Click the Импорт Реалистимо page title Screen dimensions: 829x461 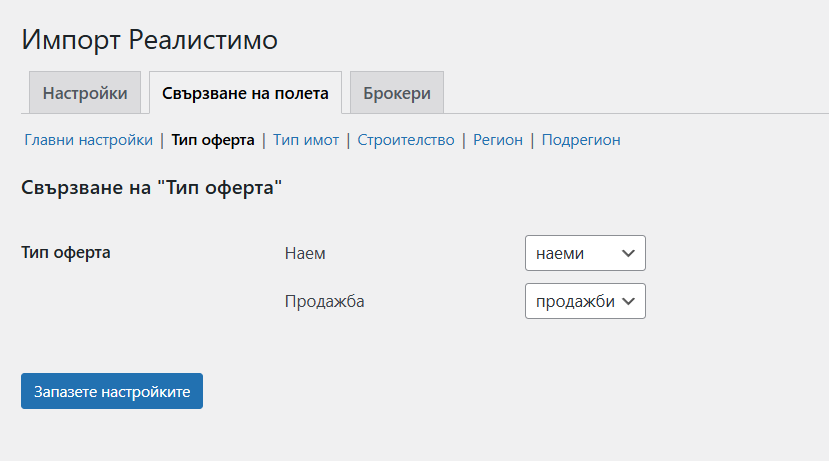pos(149,40)
